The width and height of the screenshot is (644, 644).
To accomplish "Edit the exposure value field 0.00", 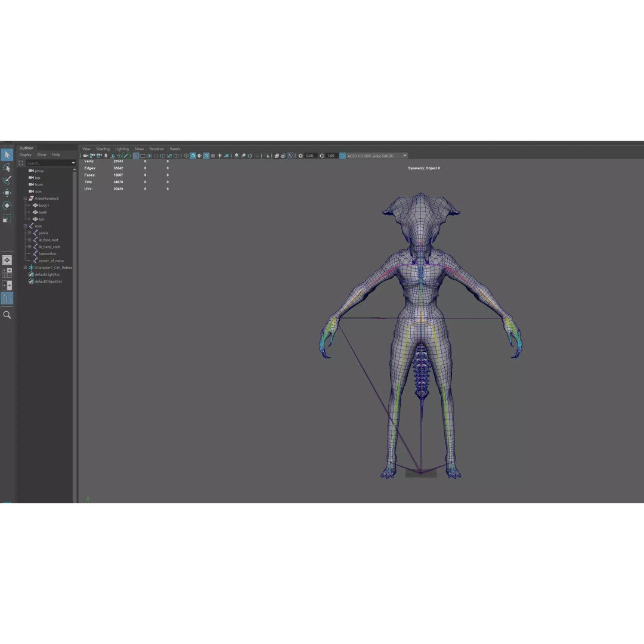I will (x=311, y=156).
